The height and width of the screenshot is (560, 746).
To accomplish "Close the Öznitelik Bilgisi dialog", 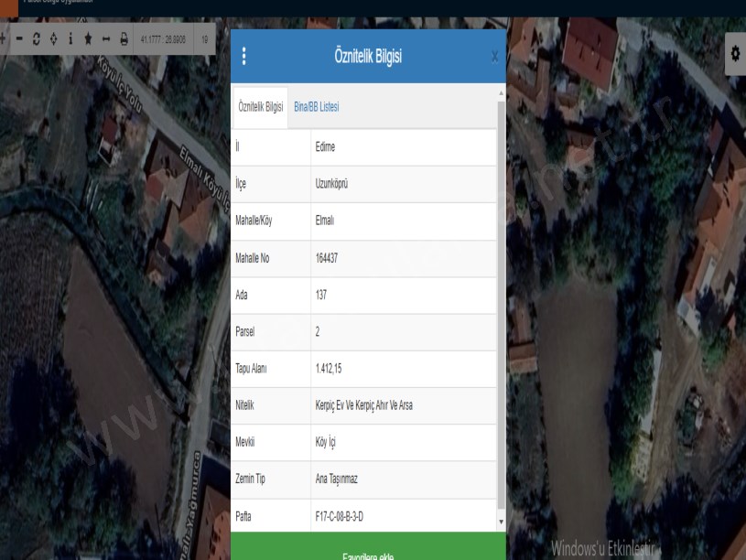I will point(495,58).
